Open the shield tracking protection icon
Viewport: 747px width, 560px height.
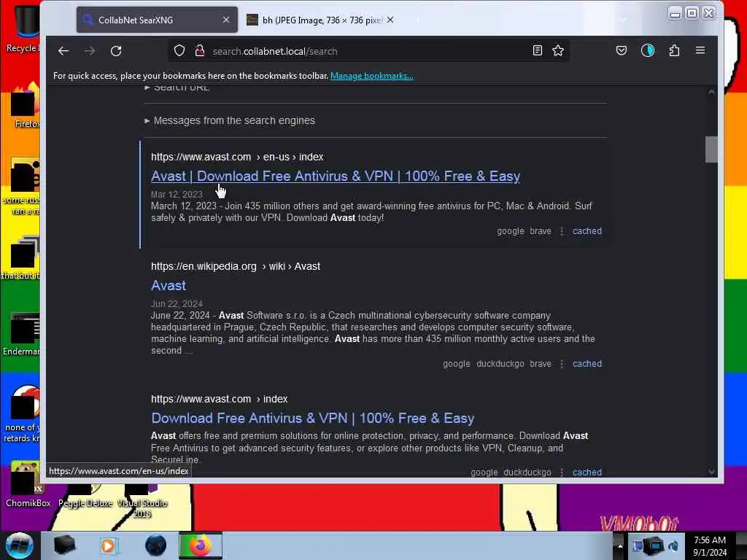pos(179,50)
